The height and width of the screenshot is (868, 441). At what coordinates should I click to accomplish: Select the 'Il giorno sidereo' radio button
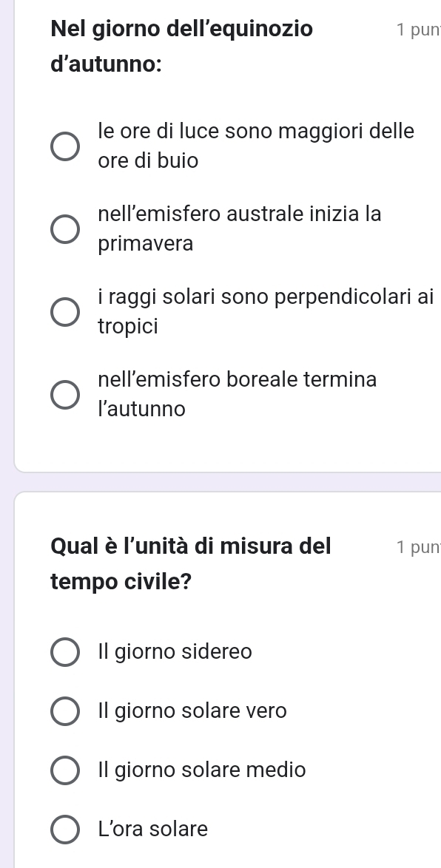pyautogui.click(x=65, y=652)
